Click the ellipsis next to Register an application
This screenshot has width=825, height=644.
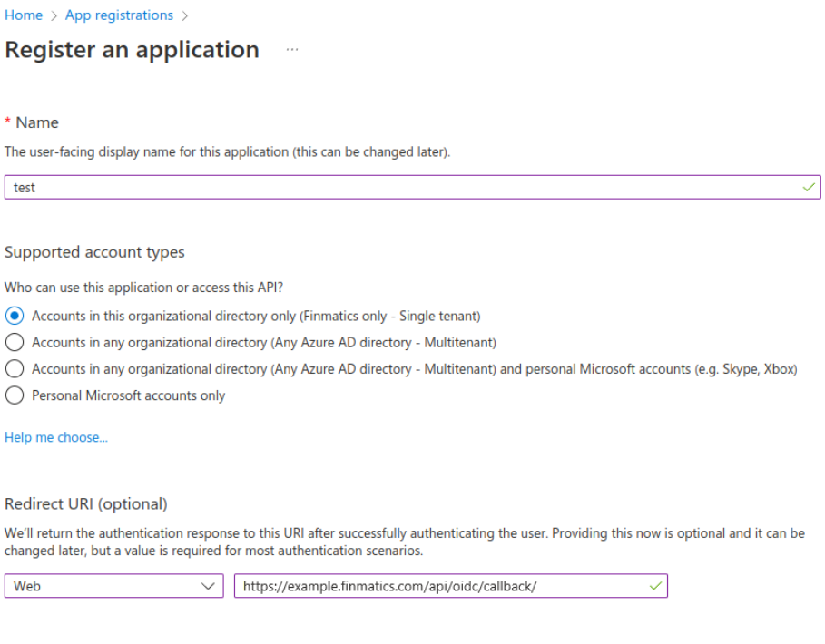pos(291,50)
